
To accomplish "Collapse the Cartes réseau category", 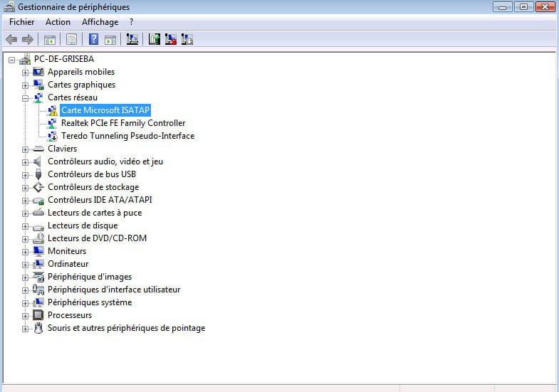I will point(25,98).
